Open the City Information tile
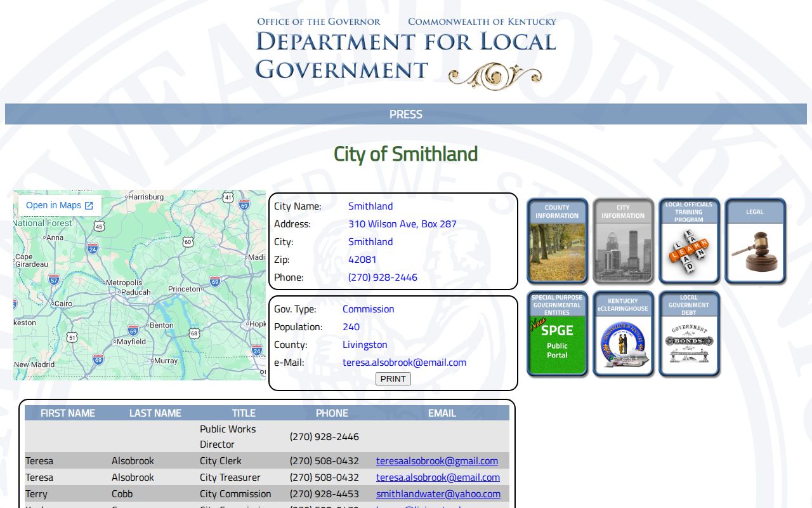 pyautogui.click(x=623, y=241)
